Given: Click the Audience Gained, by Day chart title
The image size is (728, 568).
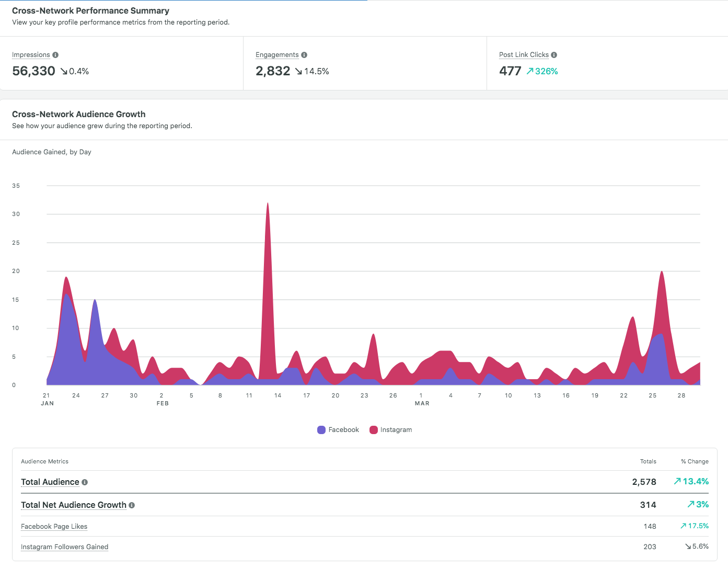Looking at the screenshot, I should (52, 152).
